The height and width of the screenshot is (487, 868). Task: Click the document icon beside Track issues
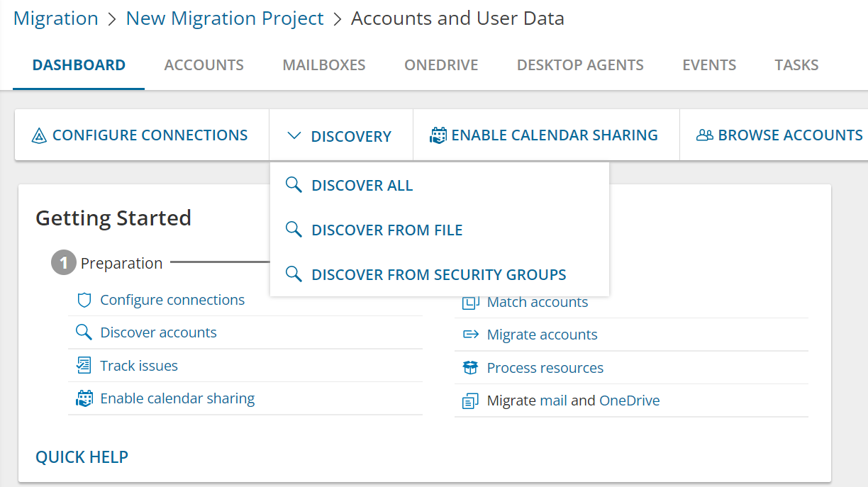pos(84,364)
